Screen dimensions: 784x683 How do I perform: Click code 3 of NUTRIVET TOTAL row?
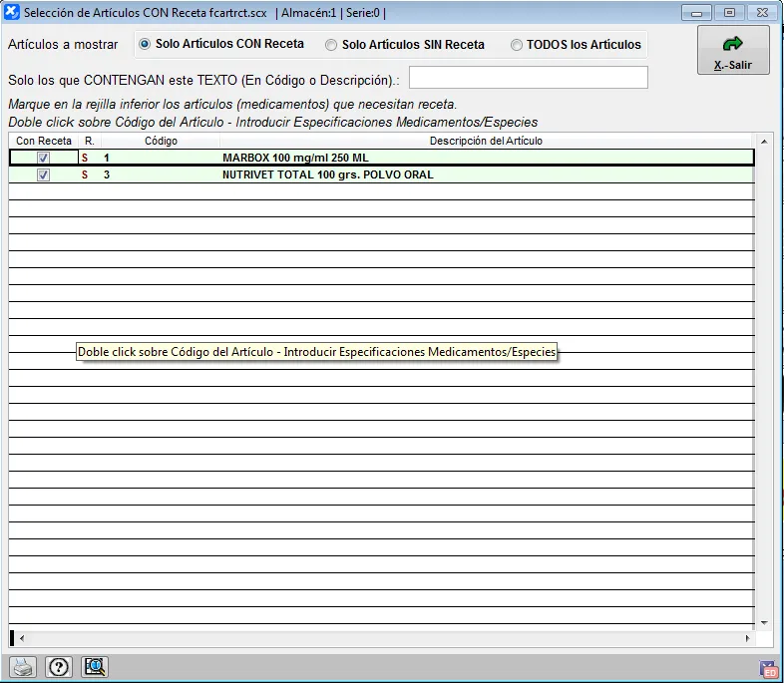pos(107,174)
